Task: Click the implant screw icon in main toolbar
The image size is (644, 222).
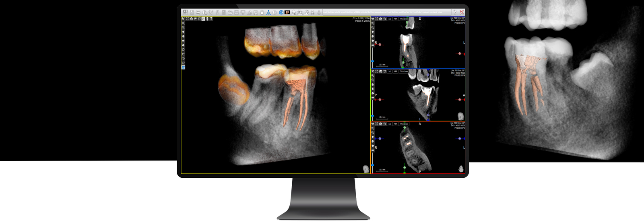Action: tap(217, 12)
